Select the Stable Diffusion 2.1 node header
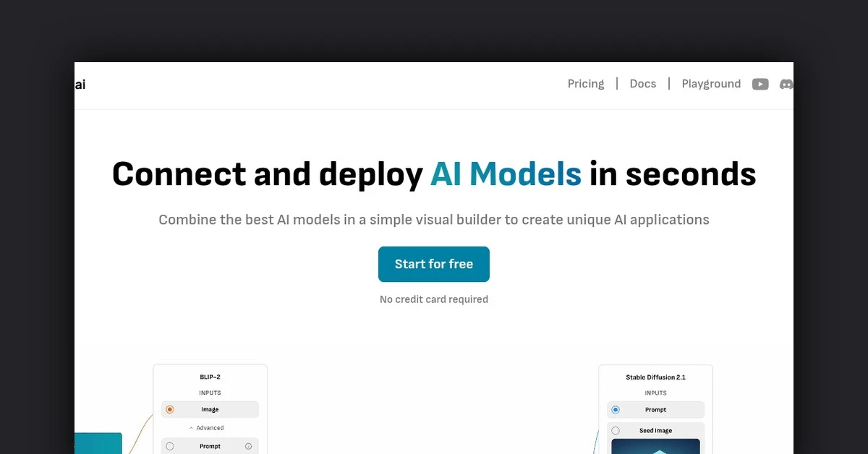Viewport: 868px width, 454px height. click(x=655, y=377)
